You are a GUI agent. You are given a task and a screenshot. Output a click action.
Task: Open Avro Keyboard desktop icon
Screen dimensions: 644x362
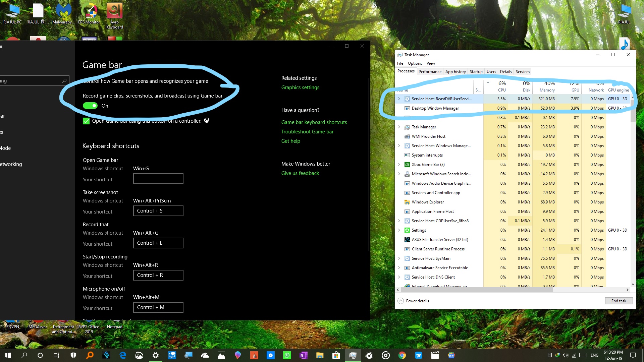(115, 16)
